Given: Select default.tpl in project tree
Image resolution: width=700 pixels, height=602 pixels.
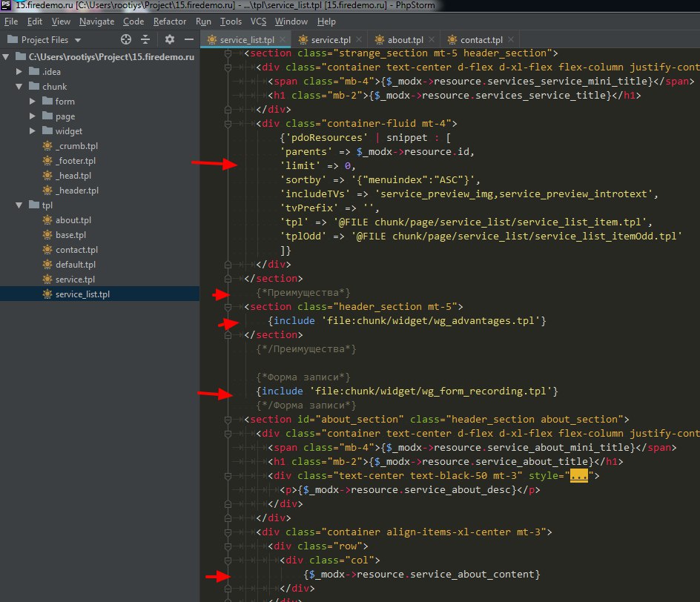Looking at the screenshot, I should (76, 265).
